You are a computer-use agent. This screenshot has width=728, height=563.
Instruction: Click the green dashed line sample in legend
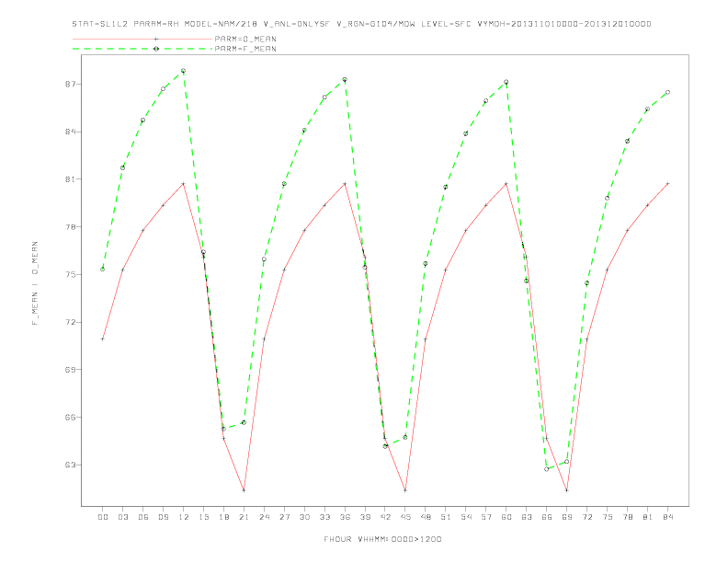[x=142, y=49]
